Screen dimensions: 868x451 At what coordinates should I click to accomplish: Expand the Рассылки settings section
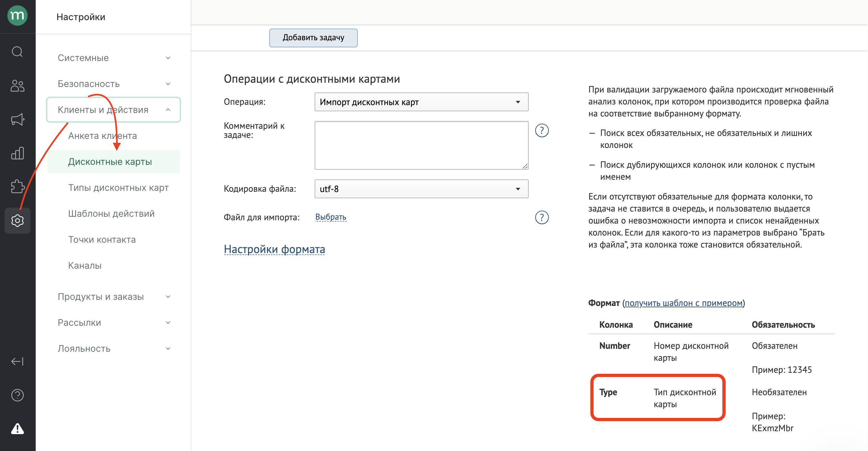[x=114, y=323]
